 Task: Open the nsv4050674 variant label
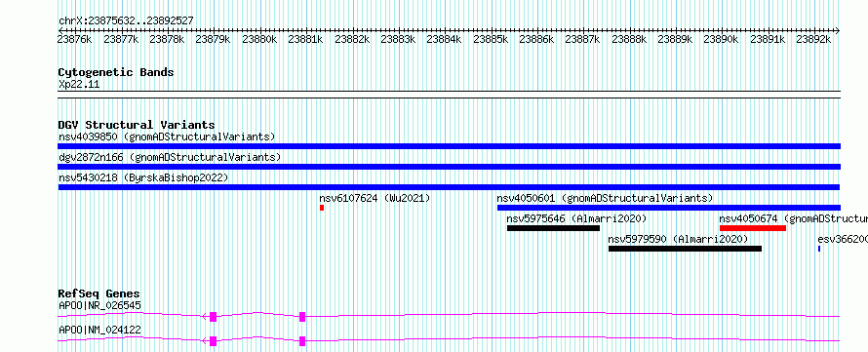pos(793,218)
